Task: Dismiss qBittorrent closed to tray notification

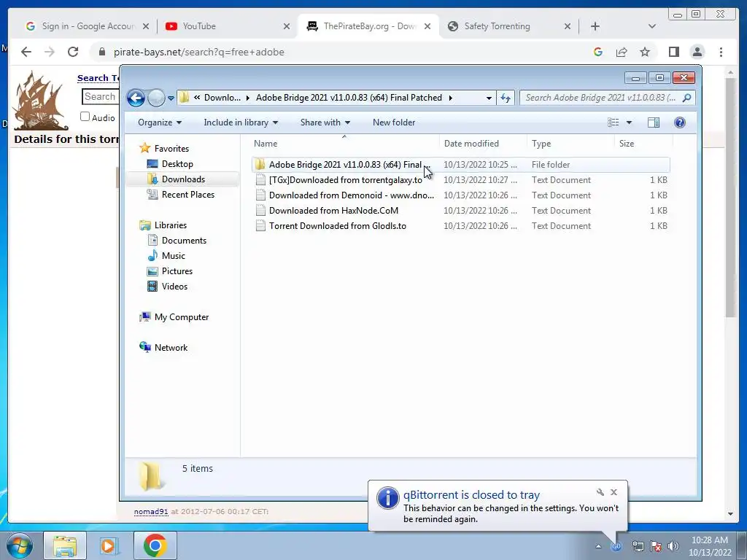Action: pyautogui.click(x=614, y=492)
